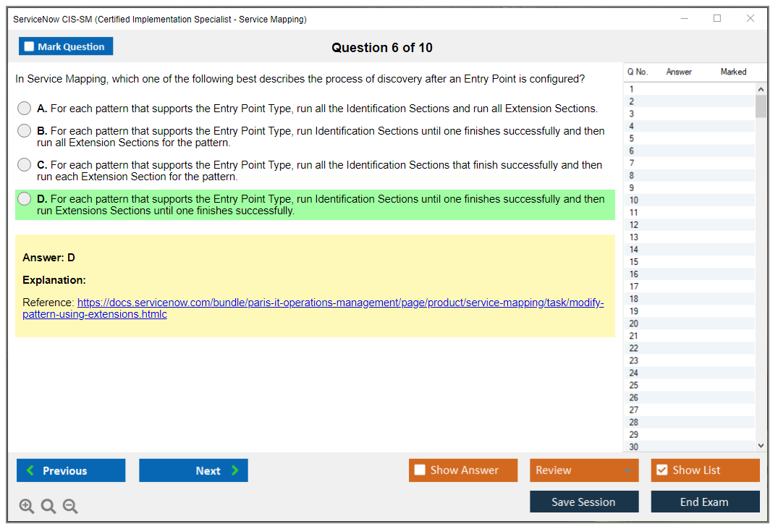Click the zoom reset magnifier icon
Image resolution: width=778 pixels, height=532 pixels.
(48, 507)
